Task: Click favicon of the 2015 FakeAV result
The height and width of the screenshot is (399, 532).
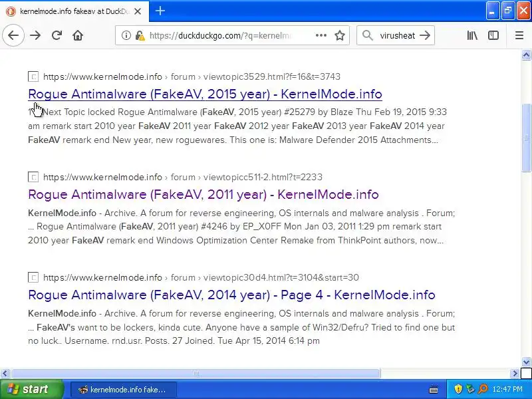Action: 33,76
